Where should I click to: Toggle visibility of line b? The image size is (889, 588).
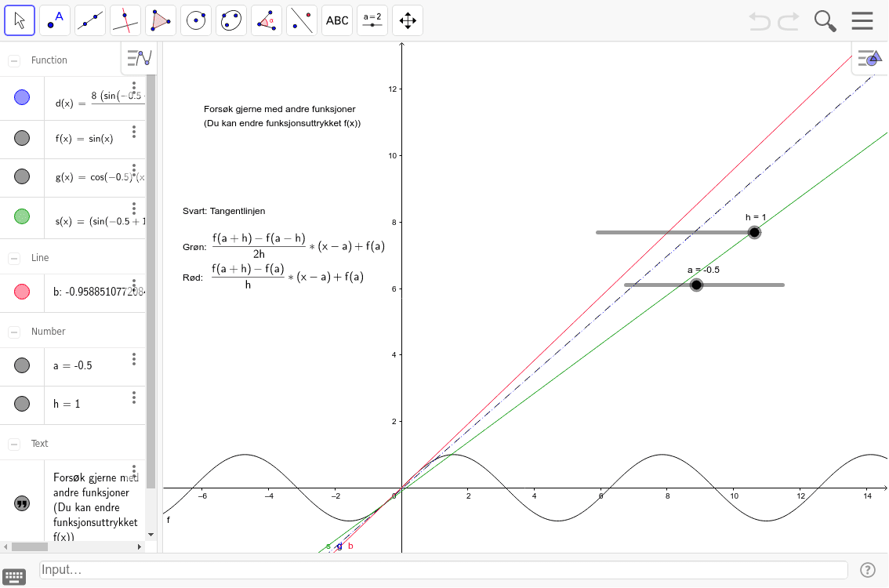[x=21, y=292]
